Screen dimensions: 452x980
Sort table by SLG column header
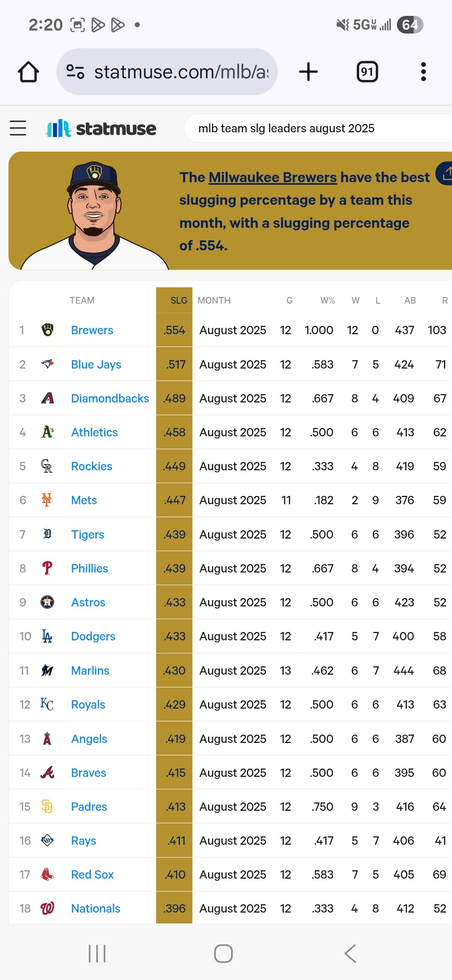pos(179,300)
